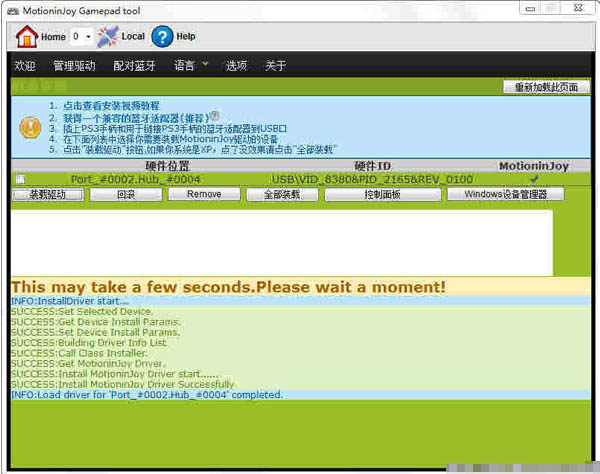Click the white empty output text area
600x474 pixels.
(x=282, y=243)
